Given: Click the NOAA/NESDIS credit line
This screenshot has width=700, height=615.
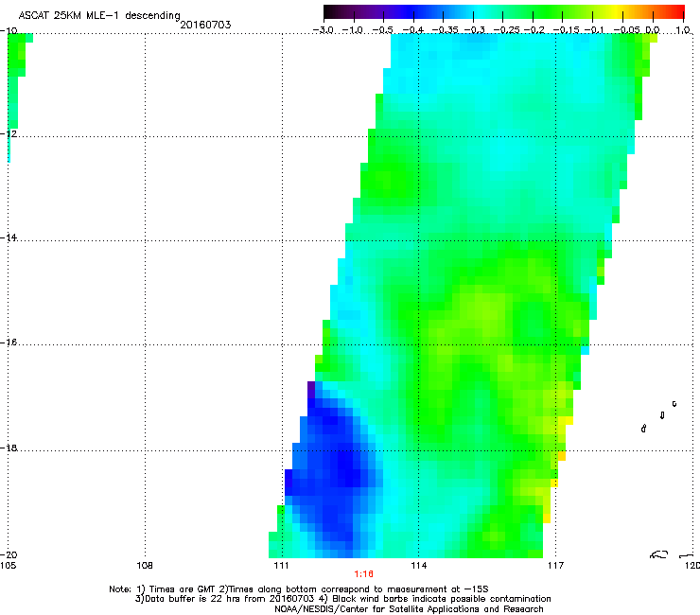Looking at the screenshot, I should [x=409, y=609].
